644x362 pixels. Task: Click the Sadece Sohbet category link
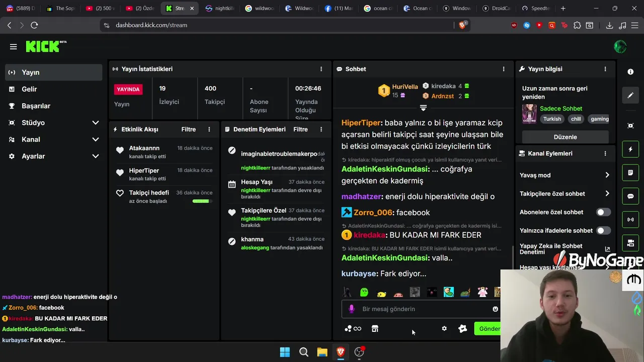click(561, 109)
